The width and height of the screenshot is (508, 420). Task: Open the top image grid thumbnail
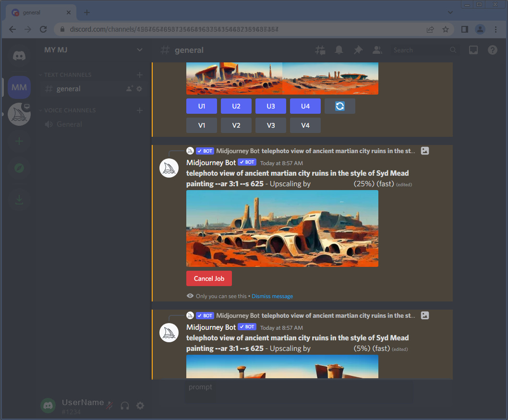point(282,78)
